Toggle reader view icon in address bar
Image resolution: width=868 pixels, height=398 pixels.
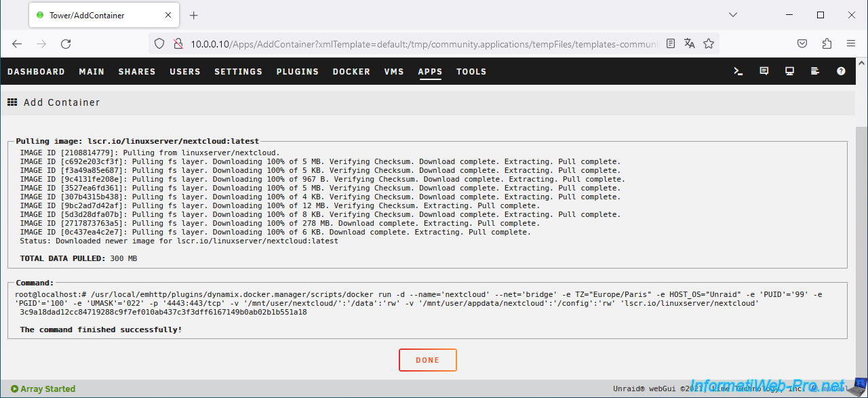coord(671,43)
